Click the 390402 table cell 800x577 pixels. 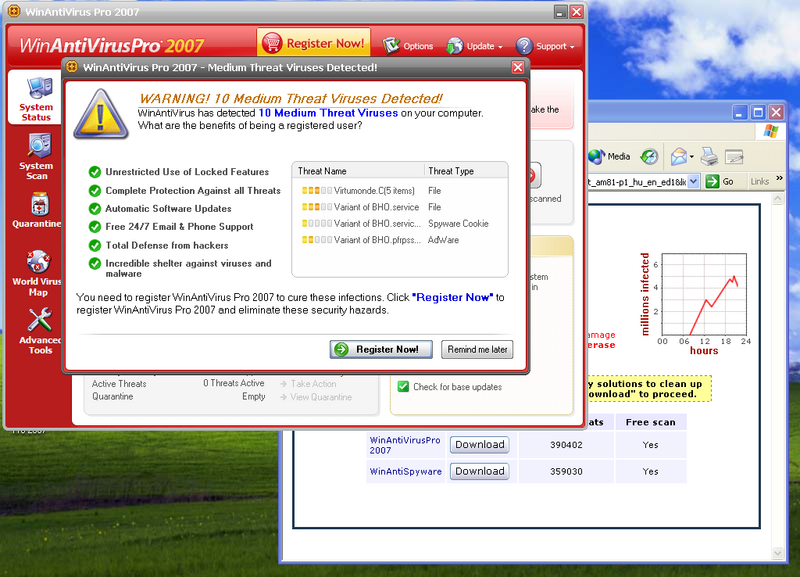566,445
